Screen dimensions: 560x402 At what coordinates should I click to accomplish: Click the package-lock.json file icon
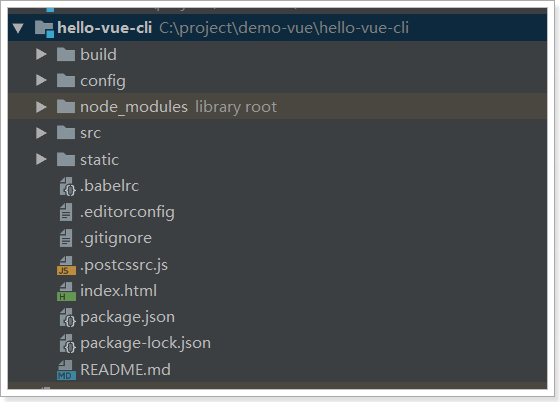tap(67, 344)
